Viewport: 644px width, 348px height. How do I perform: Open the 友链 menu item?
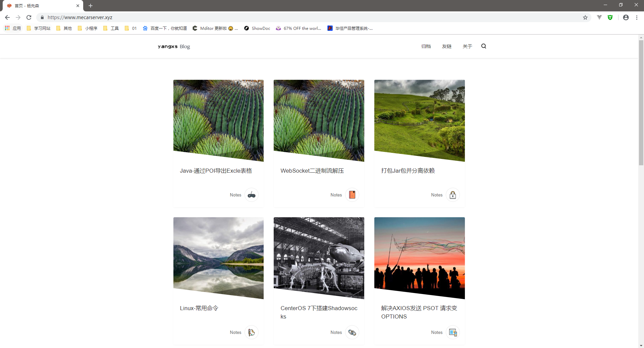tap(446, 46)
